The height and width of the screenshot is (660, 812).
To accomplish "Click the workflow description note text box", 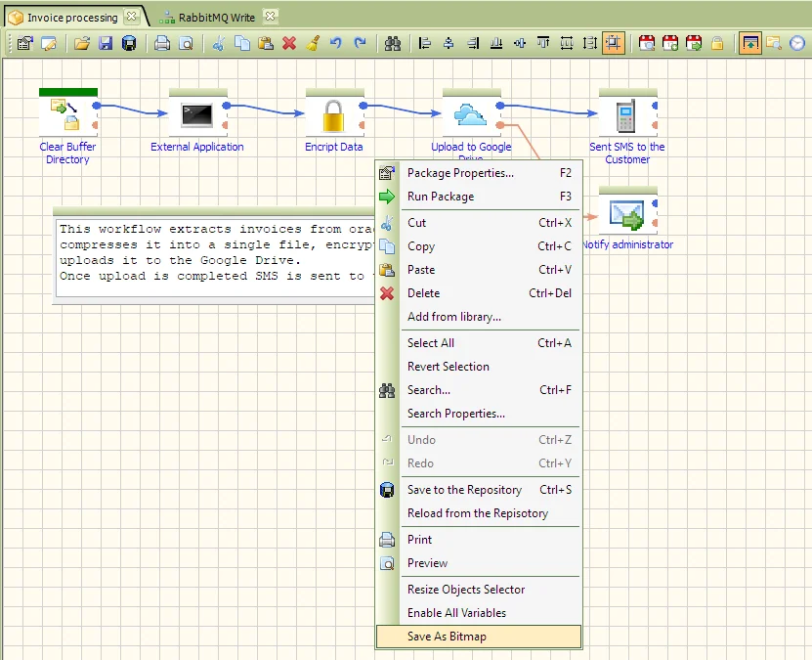I will (x=215, y=257).
